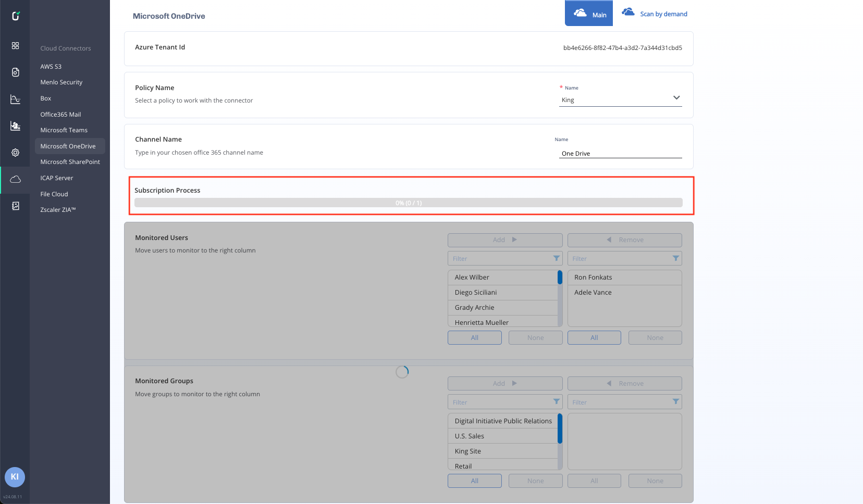Image resolution: width=863 pixels, height=504 pixels.
Task: Click None under available users list
Action: point(536,338)
